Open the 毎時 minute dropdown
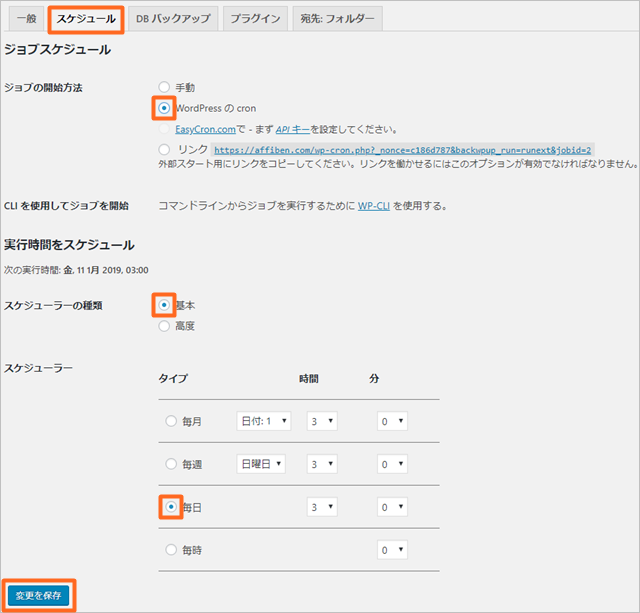The height and width of the screenshot is (613, 640). [391, 550]
